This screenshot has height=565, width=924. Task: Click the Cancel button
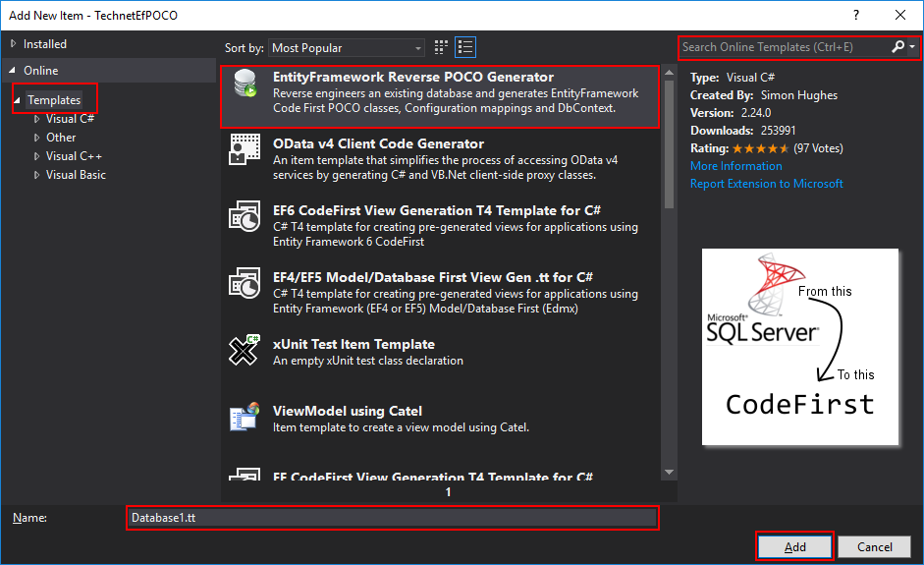[x=875, y=546]
